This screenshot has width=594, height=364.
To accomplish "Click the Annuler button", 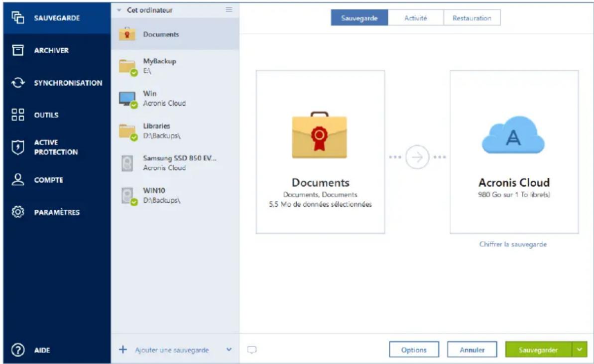I will point(472,350).
